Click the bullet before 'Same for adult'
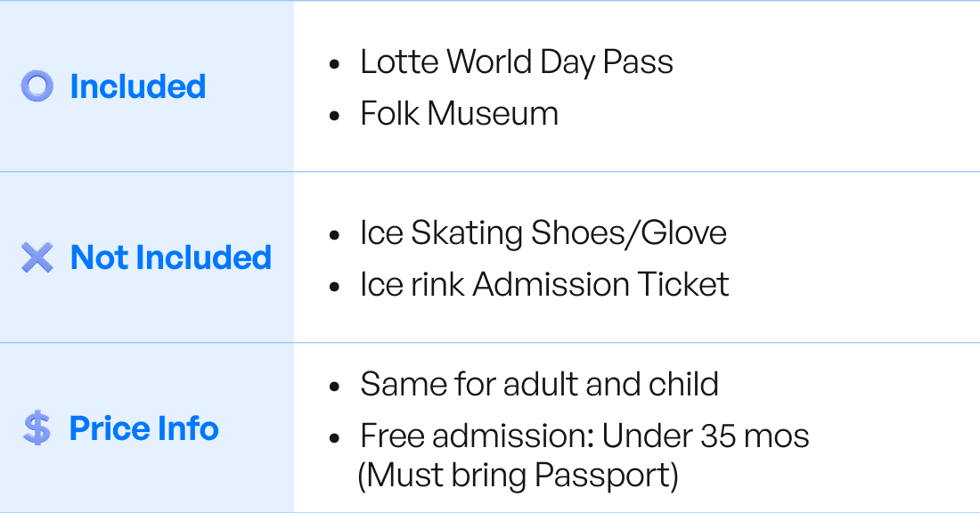 334,387
